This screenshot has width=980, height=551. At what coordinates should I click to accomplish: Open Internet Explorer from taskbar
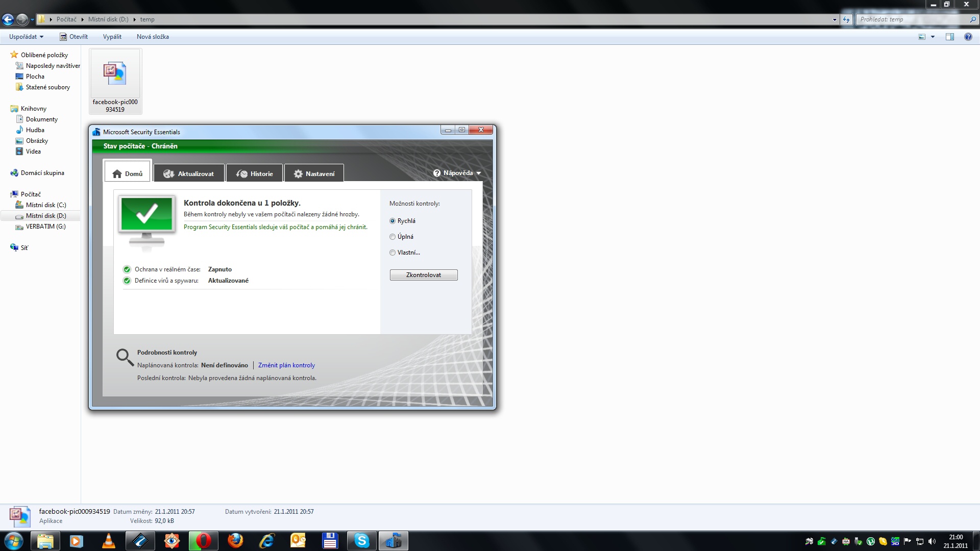[266, 541]
